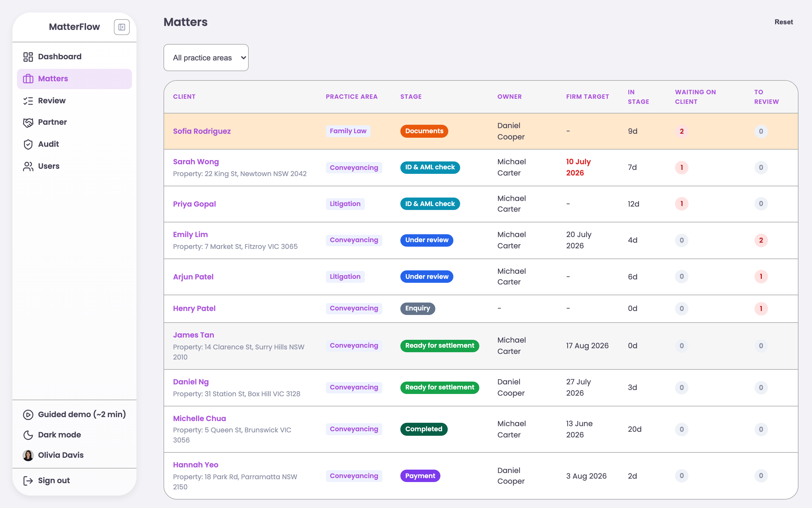Click the CLIENT column header
Viewport: 812px width, 508px height.
click(x=184, y=97)
